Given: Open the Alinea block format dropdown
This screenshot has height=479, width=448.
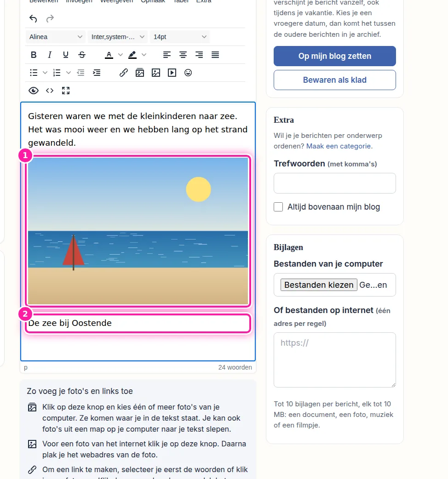Looking at the screenshot, I should [56, 37].
